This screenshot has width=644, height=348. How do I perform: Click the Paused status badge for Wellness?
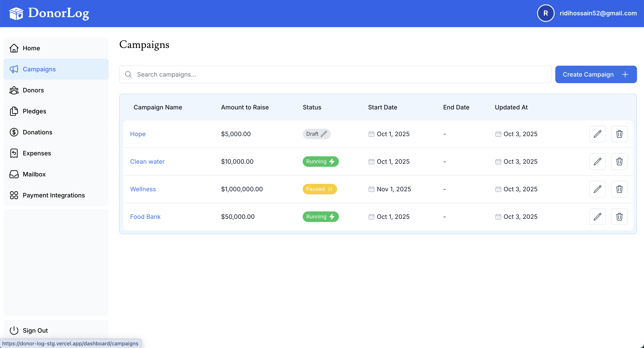(320, 189)
